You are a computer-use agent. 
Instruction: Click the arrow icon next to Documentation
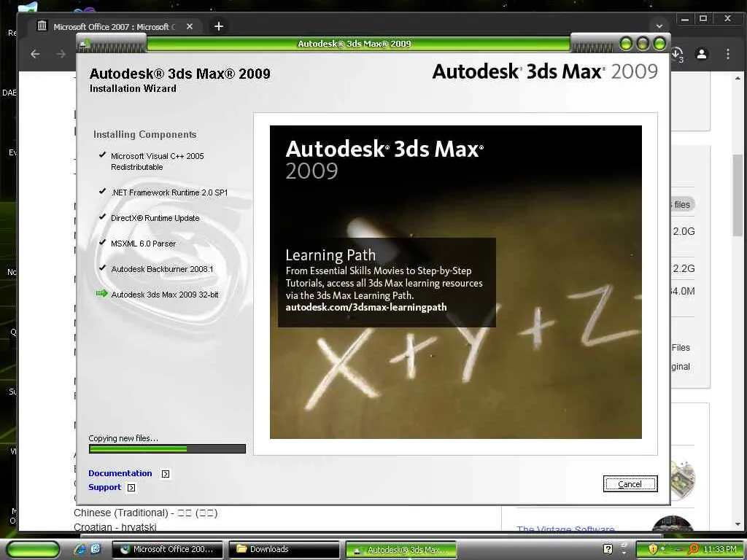pos(166,474)
